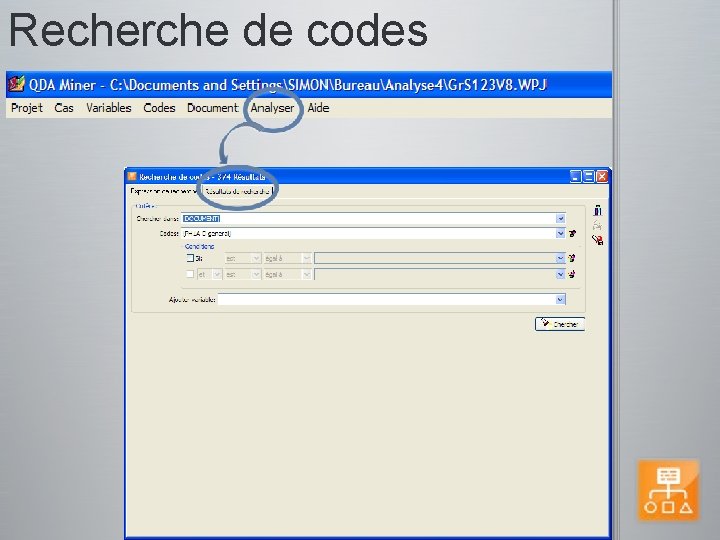Image resolution: width=720 pixels, height=540 pixels.
Task: Open the Cas menu
Action: coord(64,108)
